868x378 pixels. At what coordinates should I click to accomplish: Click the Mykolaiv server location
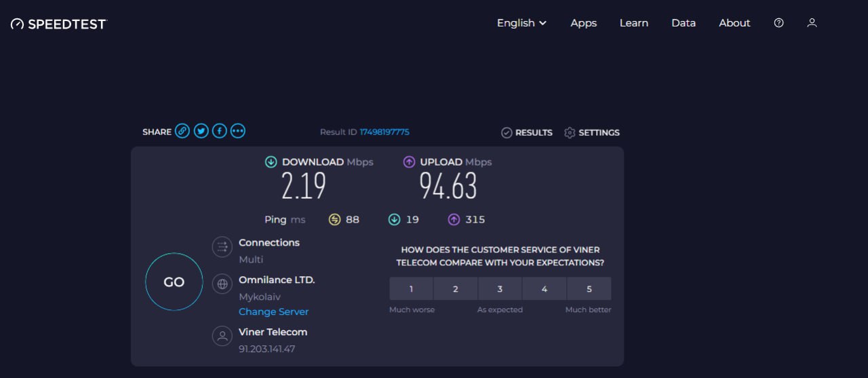click(260, 297)
